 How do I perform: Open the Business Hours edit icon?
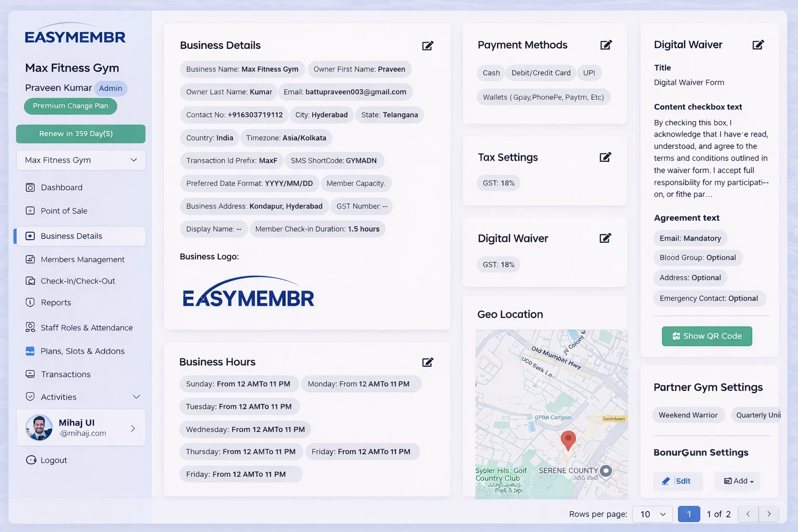tap(427, 362)
